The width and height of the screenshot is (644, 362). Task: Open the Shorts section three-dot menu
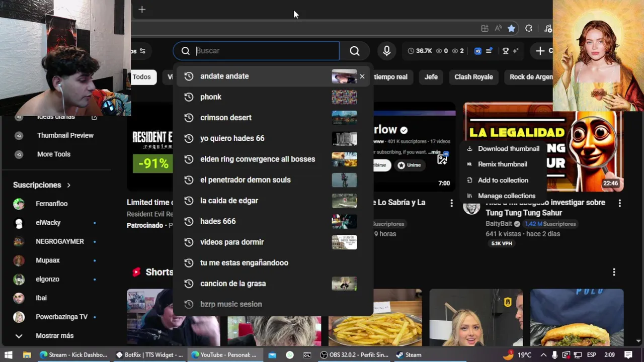(614, 272)
